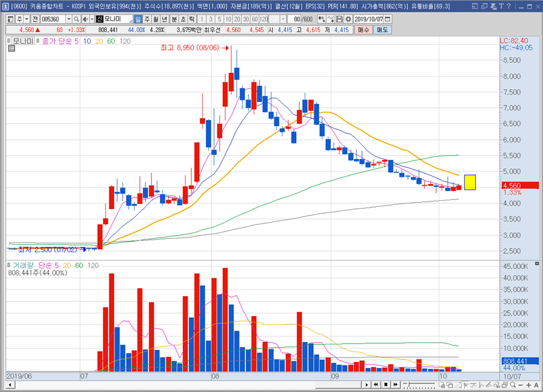Expand the 종가 단순 moving average marker

(38, 41)
